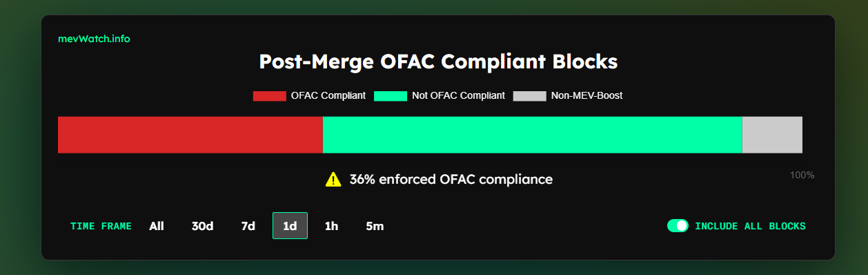Toggle the Include All Blocks switch
Viewport: 868px width, 275px height.
coord(678,226)
